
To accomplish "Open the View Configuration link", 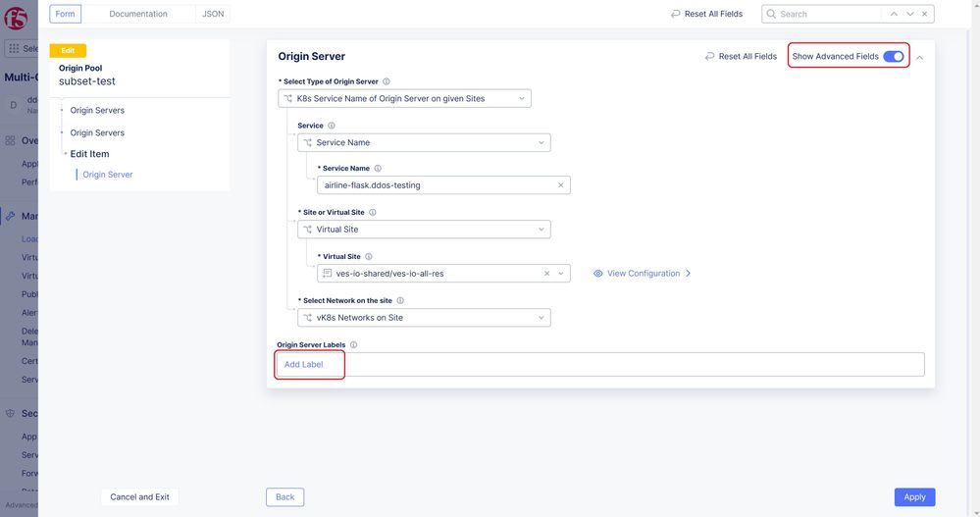I will click(643, 274).
